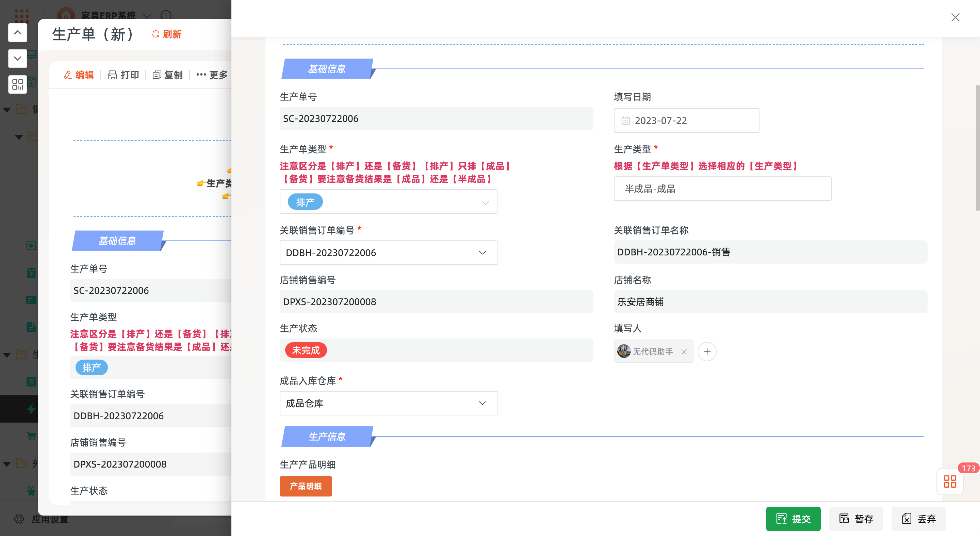980x536 pixels.
Task: Click the 编辑 edit pencil icon
Action: tap(68, 75)
